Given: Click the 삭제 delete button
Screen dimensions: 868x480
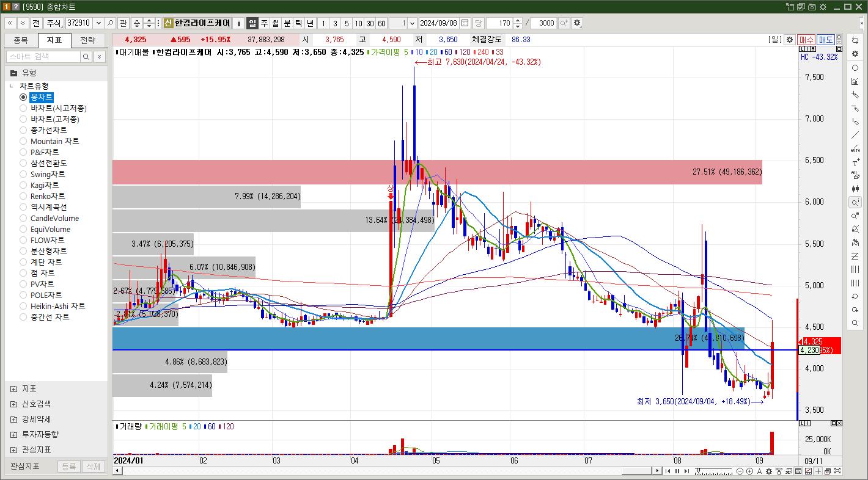Looking at the screenshot, I should tap(92, 467).
